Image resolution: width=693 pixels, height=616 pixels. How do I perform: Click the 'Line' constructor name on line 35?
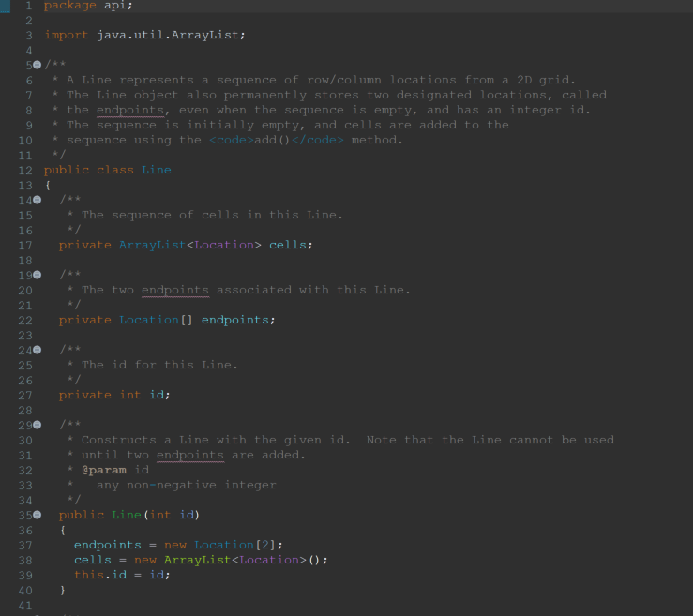point(127,515)
